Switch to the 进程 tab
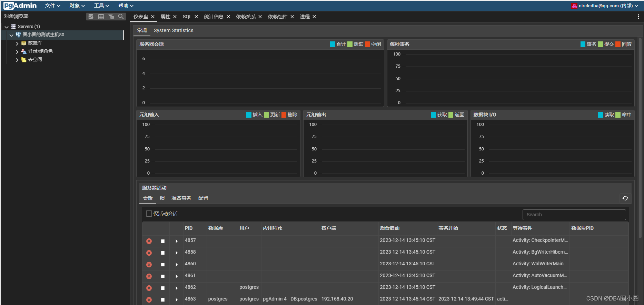Image resolution: width=644 pixels, height=305 pixels. pos(305,17)
